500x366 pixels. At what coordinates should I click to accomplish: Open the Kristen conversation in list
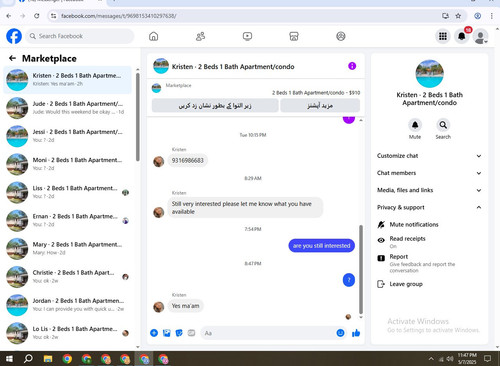[x=67, y=80]
